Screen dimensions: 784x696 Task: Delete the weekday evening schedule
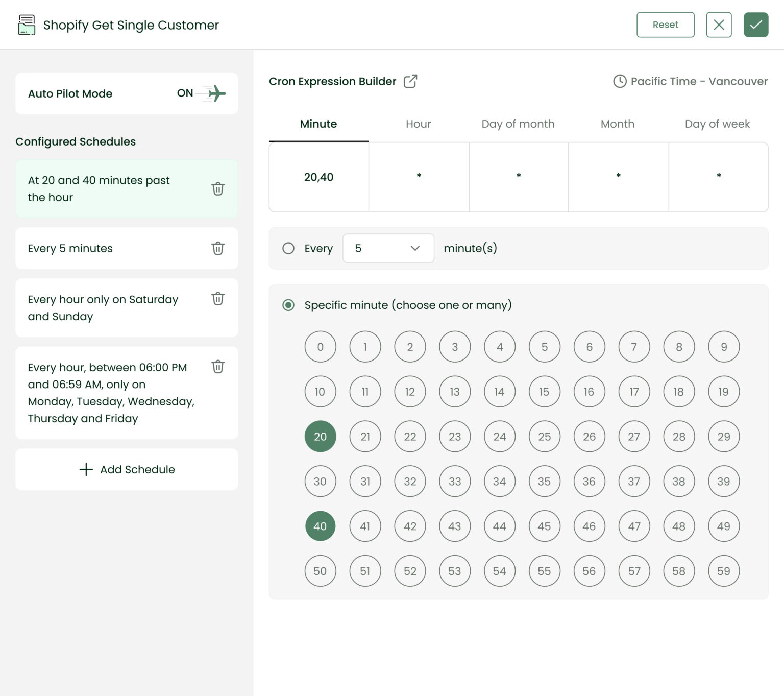pyautogui.click(x=218, y=367)
